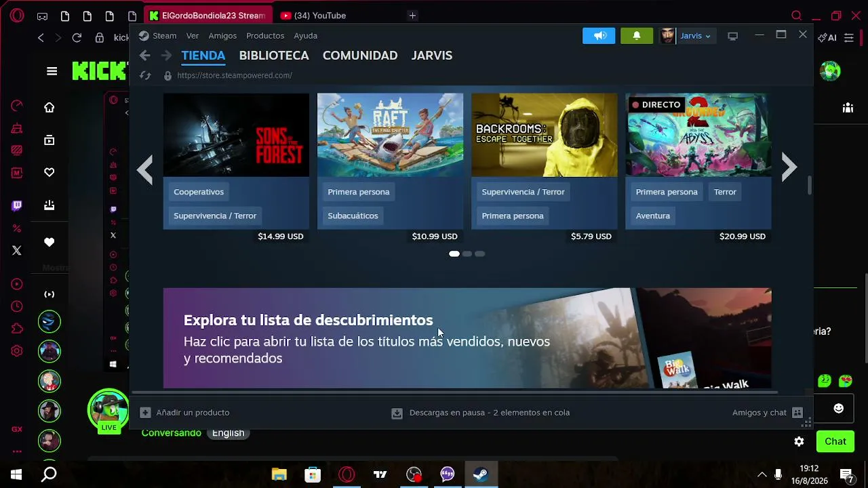The image size is (868, 488).
Task: Show previous carousel games with left arrow
Action: (x=144, y=169)
